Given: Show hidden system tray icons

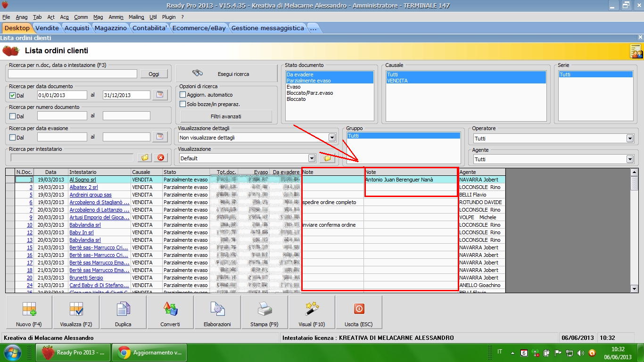Looking at the screenshot, I should [x=512, y=353].
